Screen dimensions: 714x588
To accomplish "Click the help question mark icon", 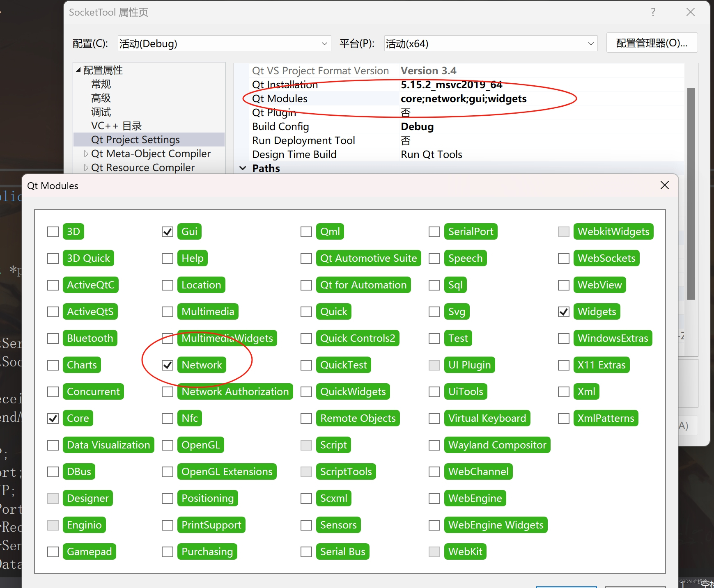I will (653, 12).
